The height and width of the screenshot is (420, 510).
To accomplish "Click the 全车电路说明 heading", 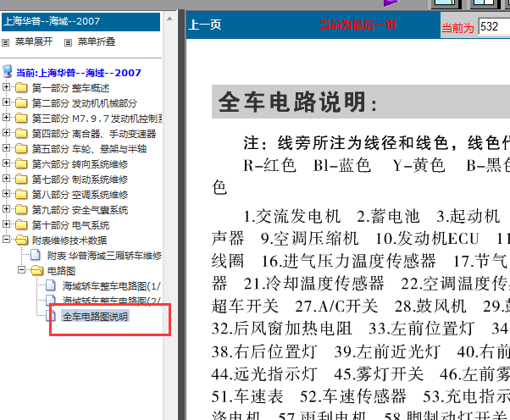I will tap(298, 102).
